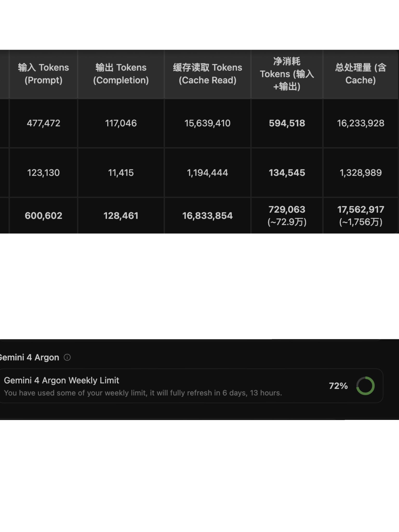
Task: Click the 16,233,928 total cell
Action: click(361, 123)
